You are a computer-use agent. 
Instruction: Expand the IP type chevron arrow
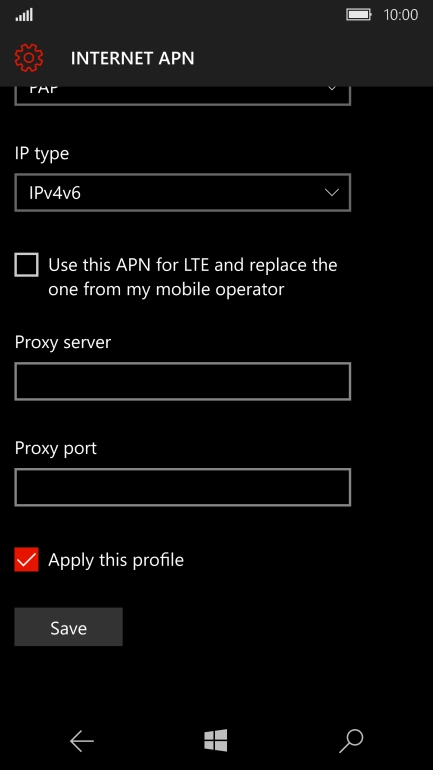(x=332, y=192)
